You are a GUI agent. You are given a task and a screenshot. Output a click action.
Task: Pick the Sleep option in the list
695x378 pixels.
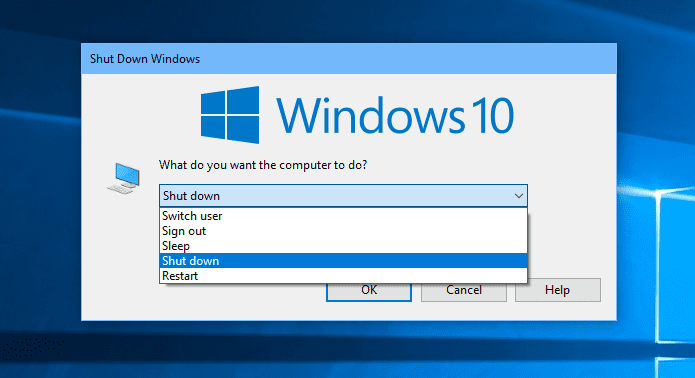click(x=344, y=246)
